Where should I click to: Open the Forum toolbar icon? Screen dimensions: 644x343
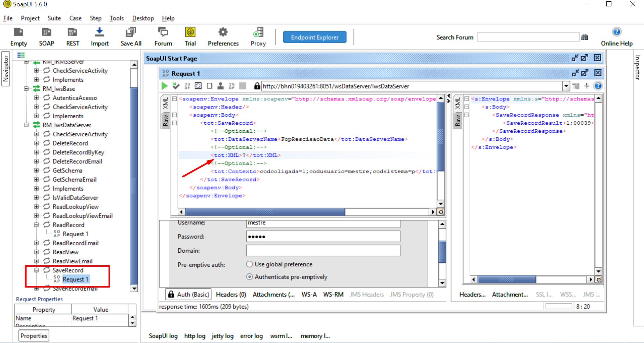coord(163,37)
